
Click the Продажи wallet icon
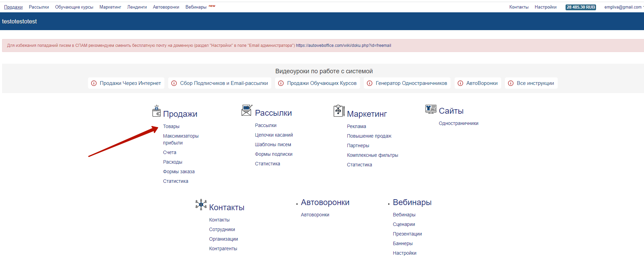tap(156, 111)
